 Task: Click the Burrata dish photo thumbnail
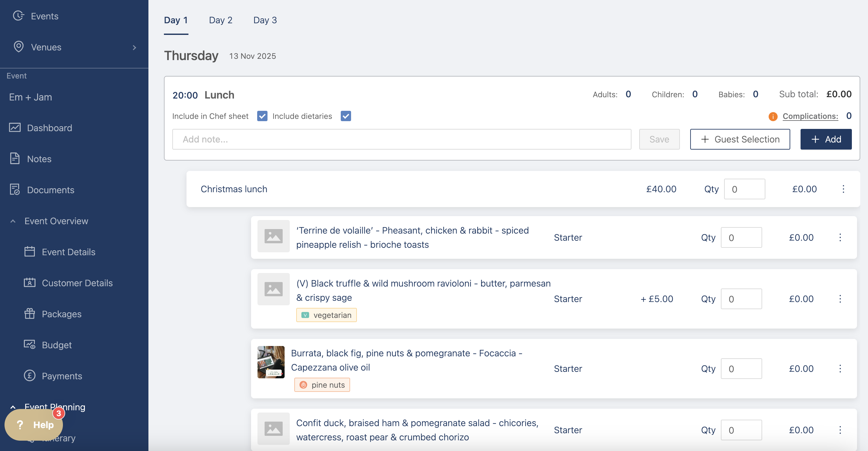(271, 362)
